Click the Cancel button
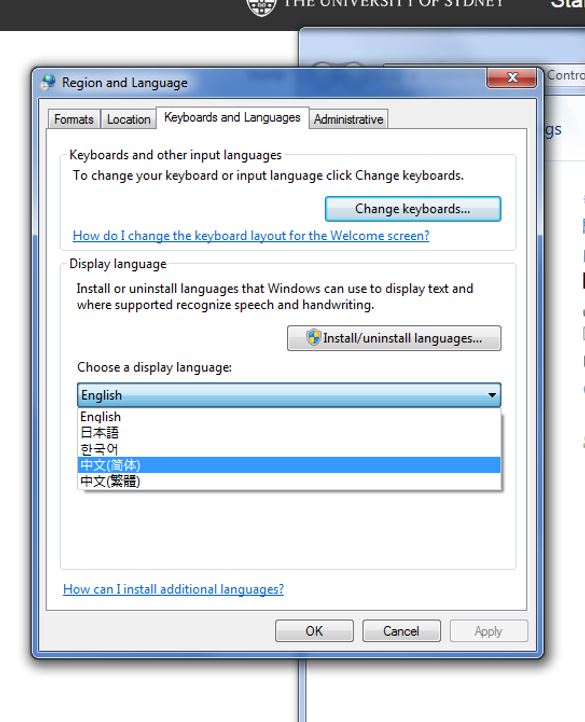This screenshot has width=585, height=722. coord(401,631)
